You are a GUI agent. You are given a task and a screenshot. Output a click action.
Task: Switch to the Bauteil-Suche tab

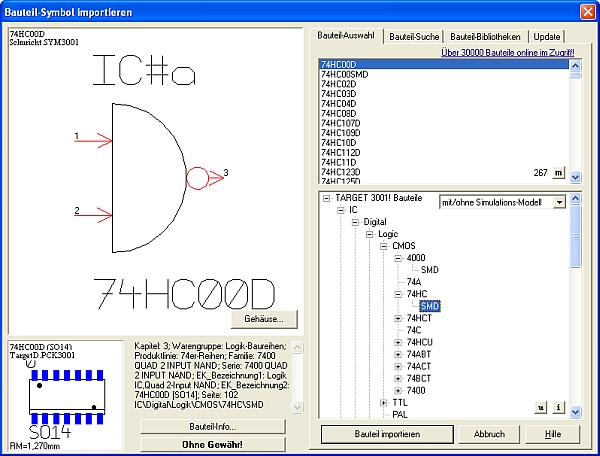click(413, 36)
